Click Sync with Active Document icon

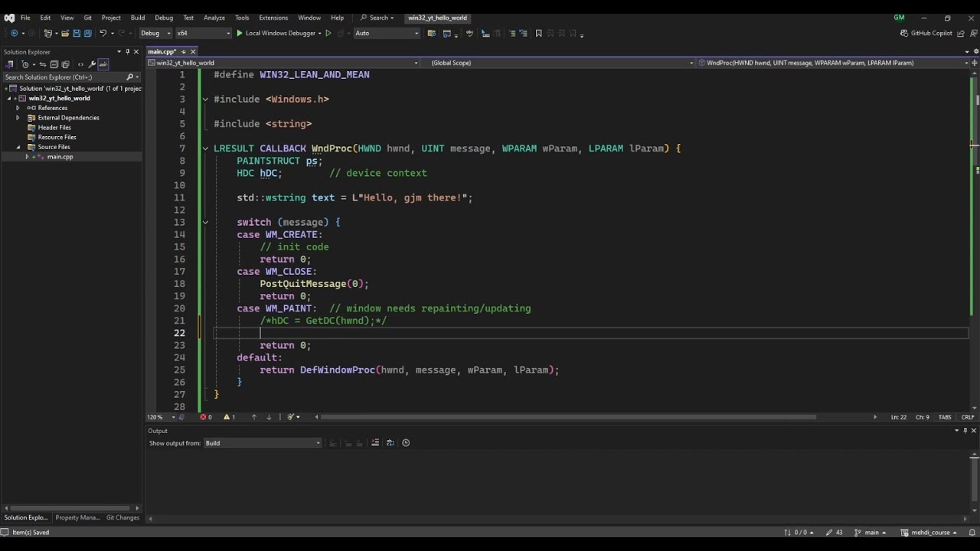point(43,64)
